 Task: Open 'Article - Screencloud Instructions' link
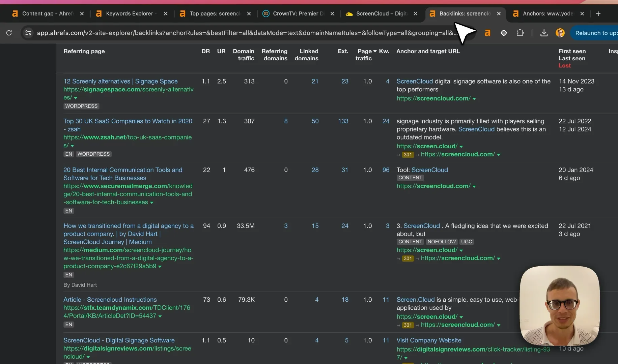(x=110, y=300)
